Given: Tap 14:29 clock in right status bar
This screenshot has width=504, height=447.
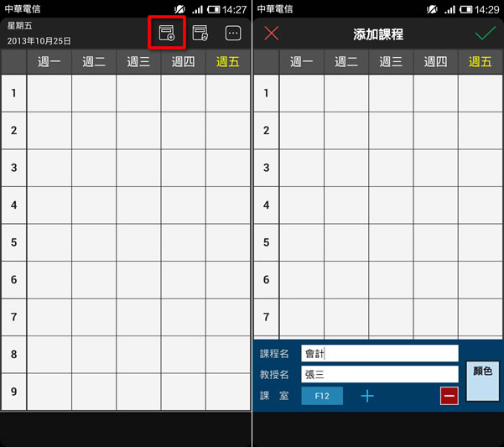Looking at the screenshot, I should [x=486, y=9].
